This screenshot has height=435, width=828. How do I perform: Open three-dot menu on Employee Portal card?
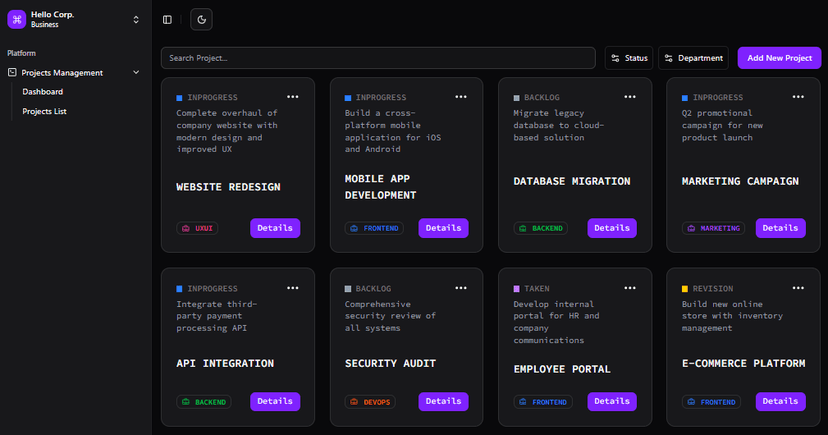tap(629, 287)
